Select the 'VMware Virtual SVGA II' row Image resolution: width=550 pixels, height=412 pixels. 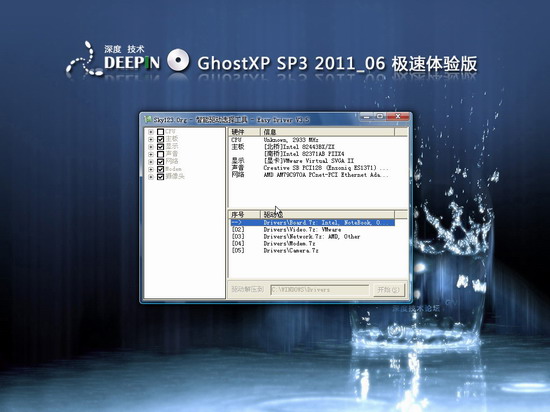coord(312,161)
